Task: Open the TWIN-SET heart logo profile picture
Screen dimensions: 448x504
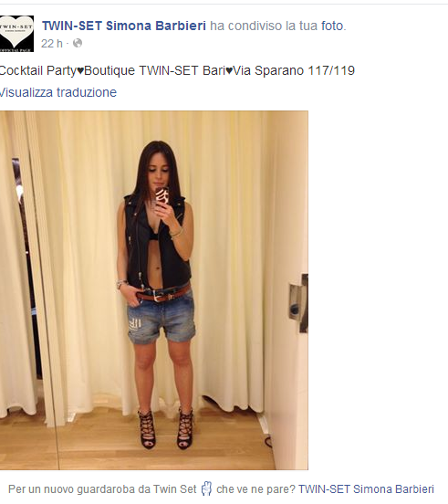Action: (16, 34)
